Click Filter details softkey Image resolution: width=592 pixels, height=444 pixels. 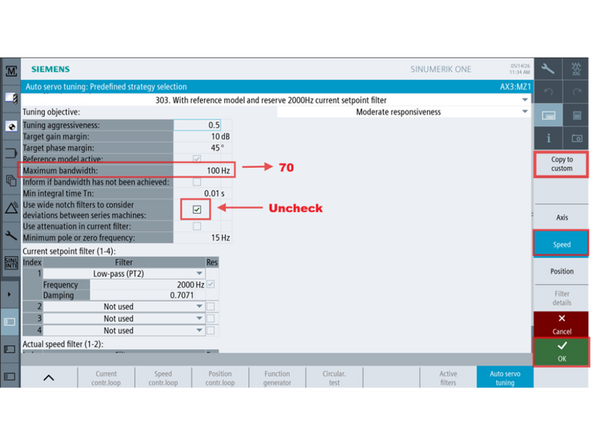pos(561,298)
